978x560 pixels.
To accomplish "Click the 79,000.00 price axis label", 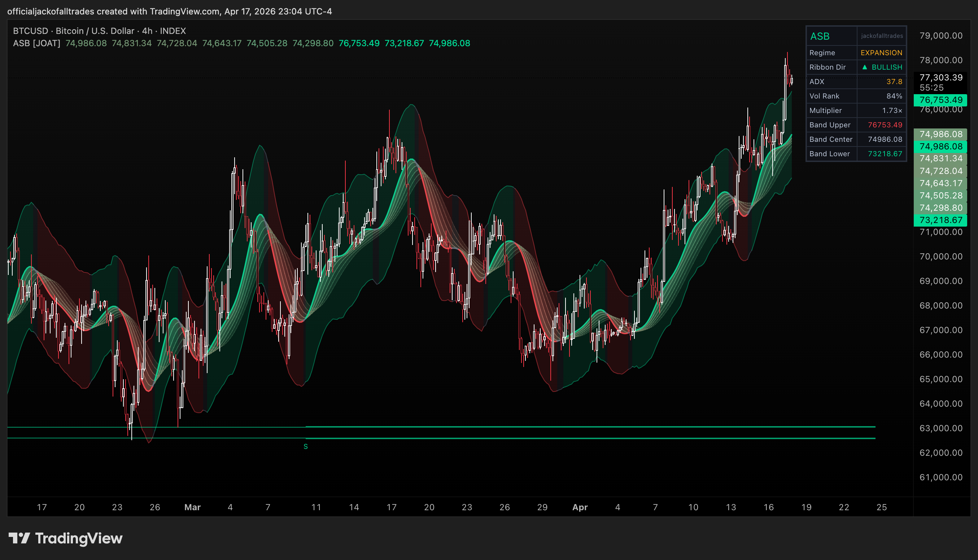I will (941, 36).
